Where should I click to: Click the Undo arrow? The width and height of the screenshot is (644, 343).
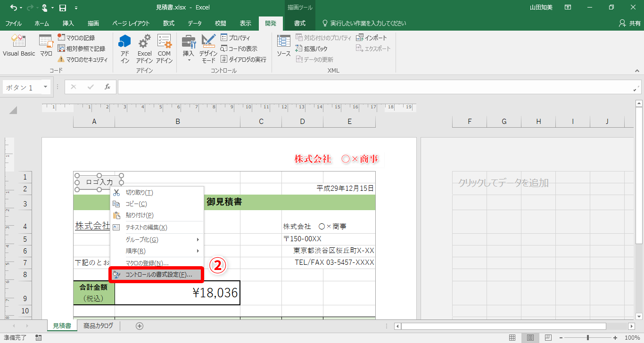(13, 8)
